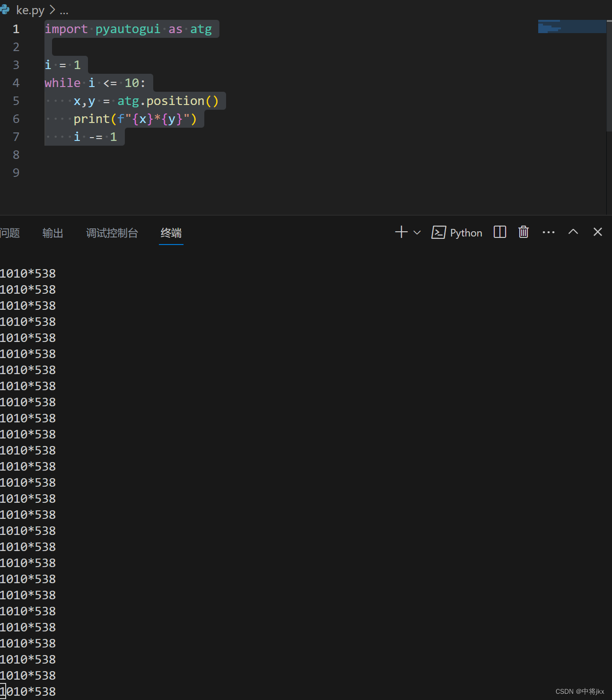This screenshot has width=612, height=700.
Task: Click line number 7 in the gutter
Action: pyautogui.click(x=16, y=137)
